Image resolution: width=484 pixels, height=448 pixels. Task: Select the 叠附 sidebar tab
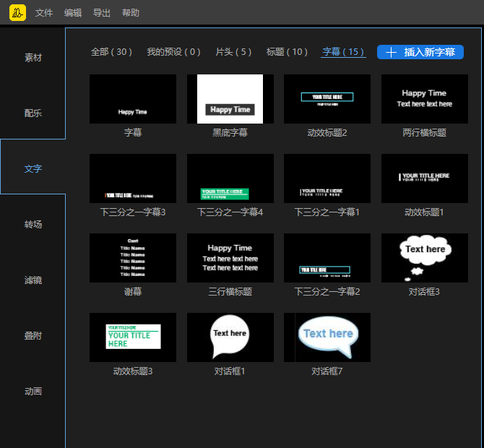click(x=33, y=336)
